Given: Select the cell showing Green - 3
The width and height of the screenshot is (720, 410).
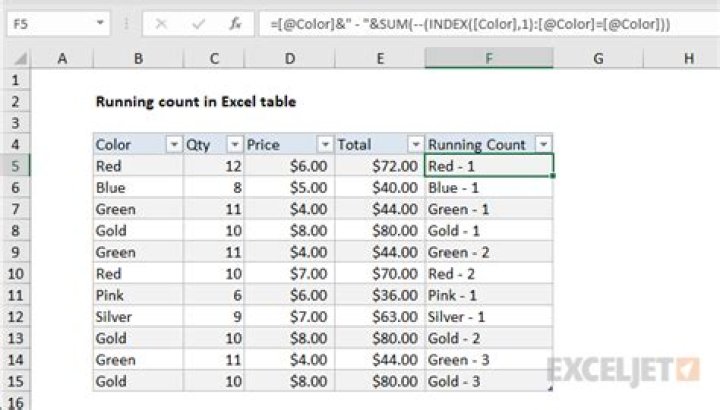Looking at the screenshot, I should click(488, 360).
